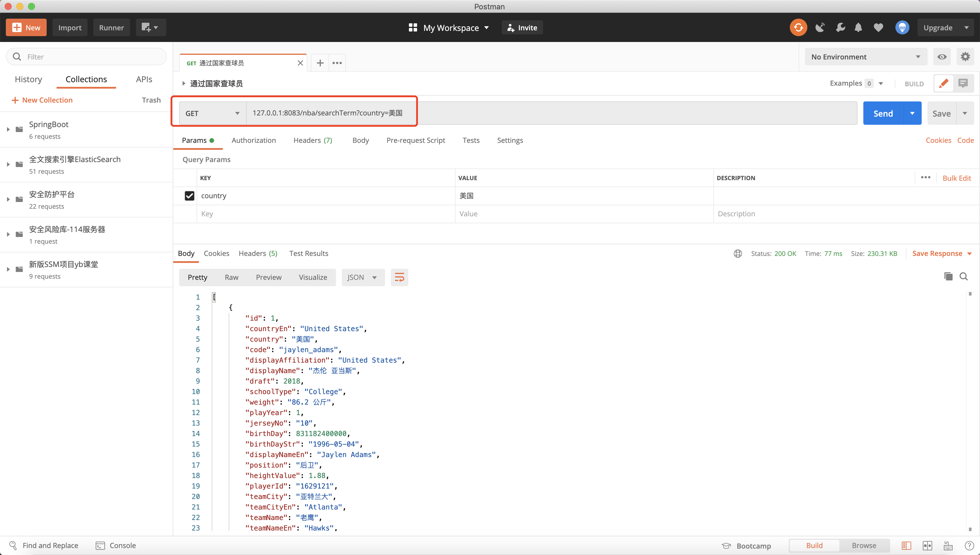The image size is (980, 555).
Task: Click the heart icon in header
Action: pyautogui.click(x=878, y=27)
